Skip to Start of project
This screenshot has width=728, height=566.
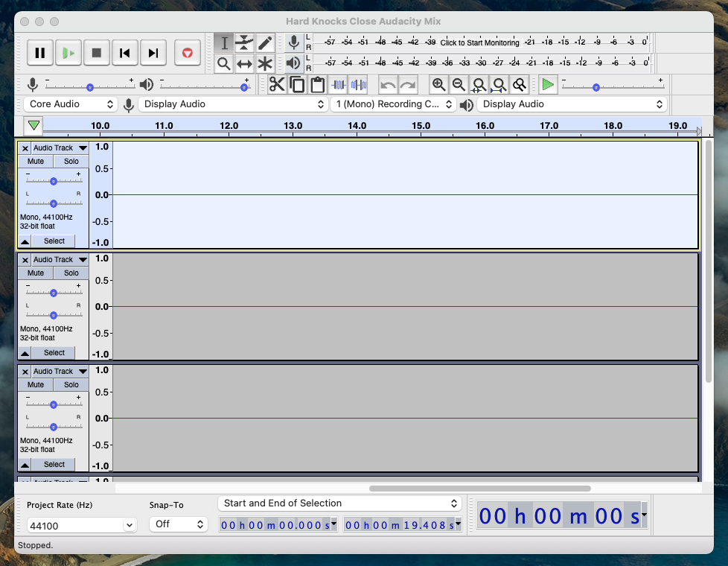pyautogui.click(x=125, y=53)
